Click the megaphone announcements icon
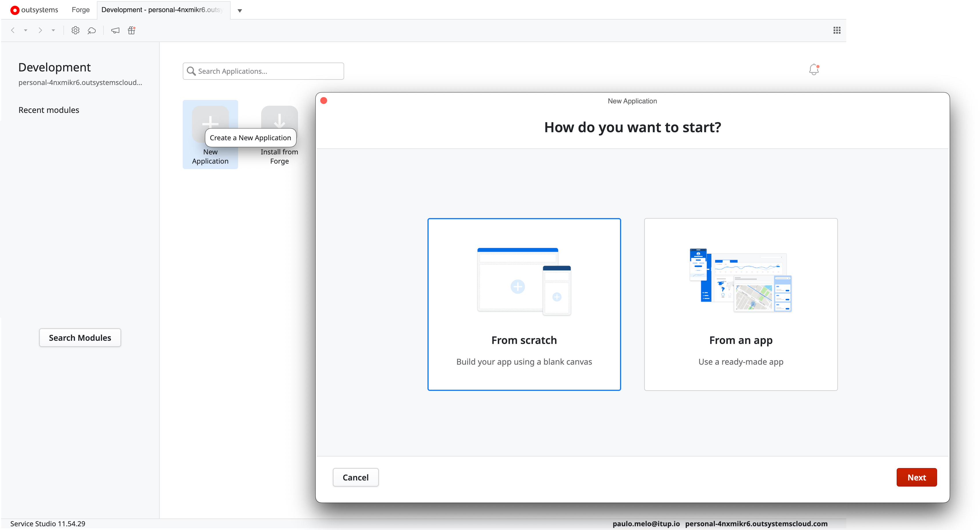Image resolution: width=980 pixels, height=530 pixels. click(x=115, y=31)
